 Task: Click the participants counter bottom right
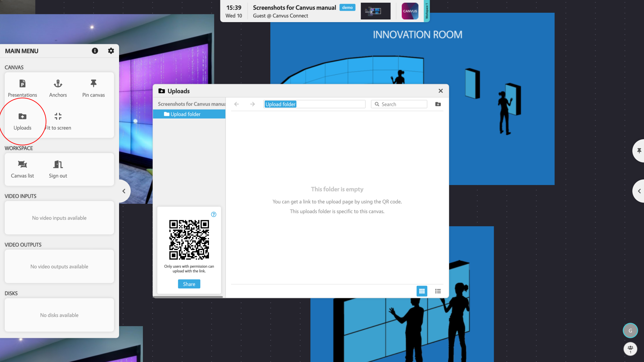point(630,349)
